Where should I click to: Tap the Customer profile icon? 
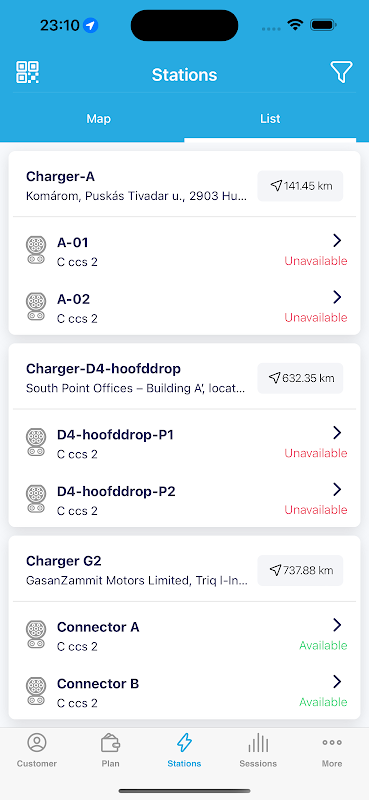point(37,743)
